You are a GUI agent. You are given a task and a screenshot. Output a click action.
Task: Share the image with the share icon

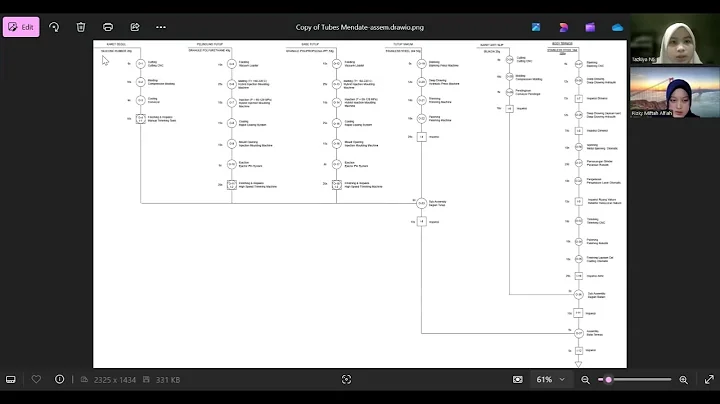(135, 27)
